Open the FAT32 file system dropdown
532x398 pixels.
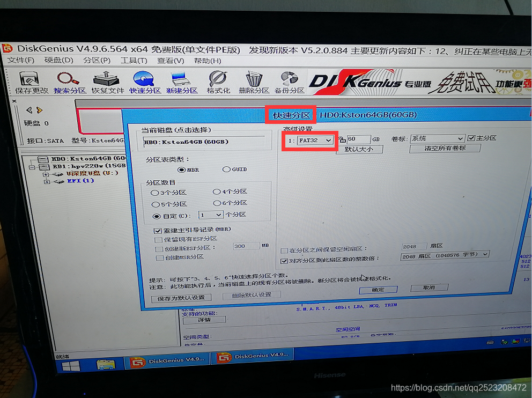tap(315, 141)
